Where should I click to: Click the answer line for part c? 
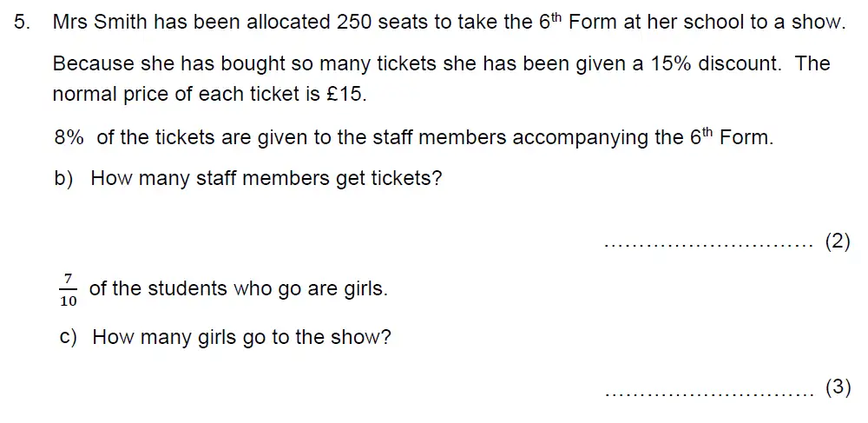tap(707, 392)
